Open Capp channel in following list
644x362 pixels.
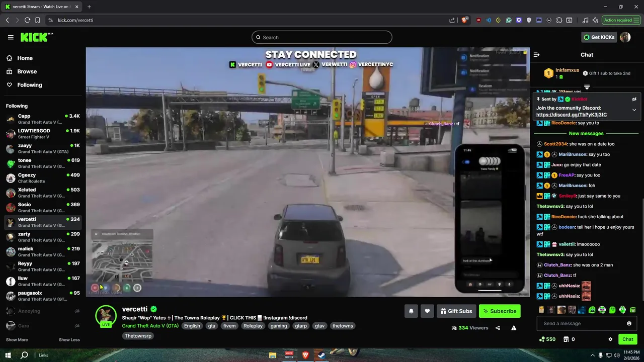42,119
